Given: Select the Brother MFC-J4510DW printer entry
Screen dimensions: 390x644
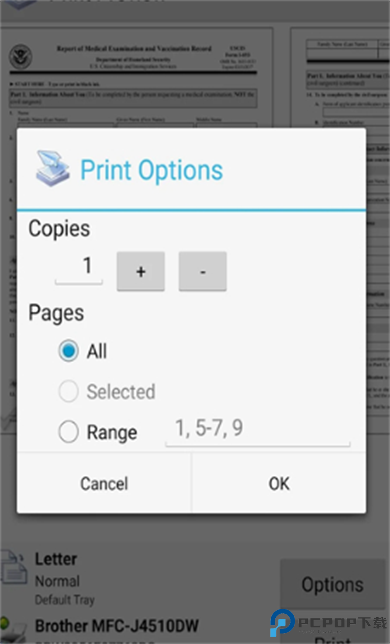Looking at the screenshot, I should [x=117, y=626].
